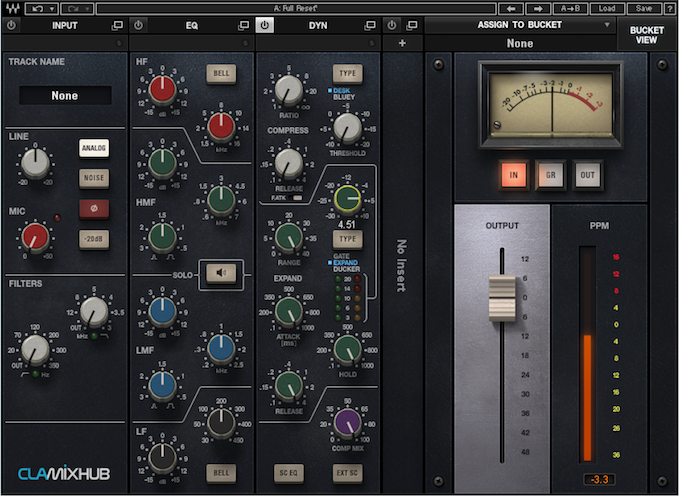This screenshot has height=497, width=680.
Task: Open help with the question mark
Action: point(670,8)
